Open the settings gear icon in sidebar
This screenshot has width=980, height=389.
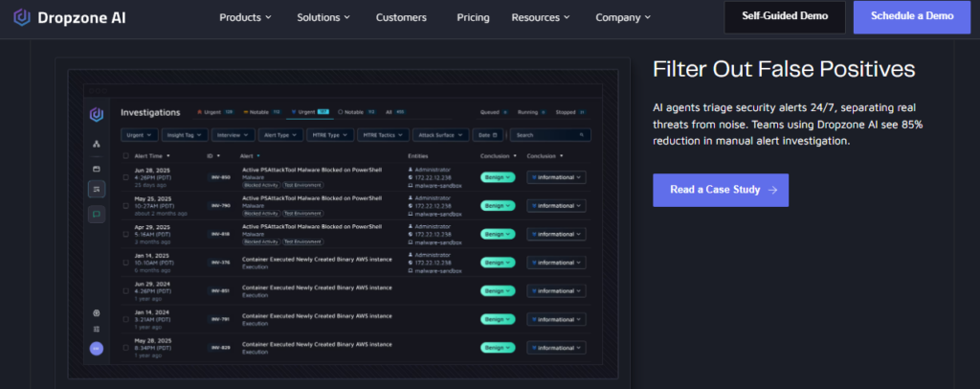coord(97,313)
